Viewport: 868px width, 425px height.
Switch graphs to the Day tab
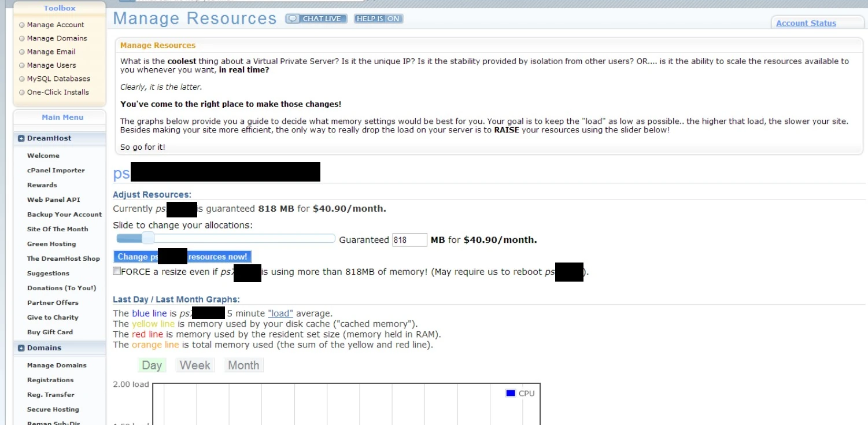(152, 365)
